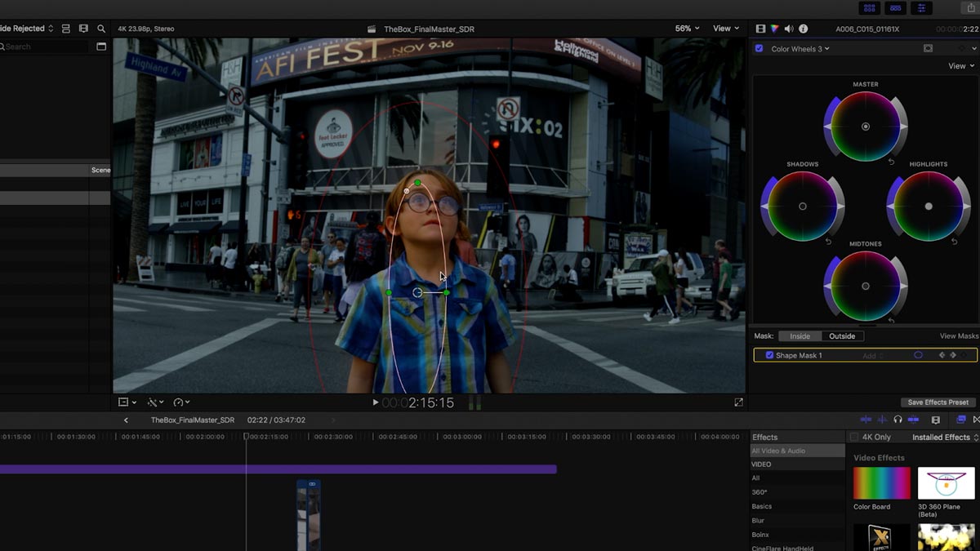Toggle timeline skimming icon
Image resolution: width=980 pixels, height=551 pixels.
[866, 420]
